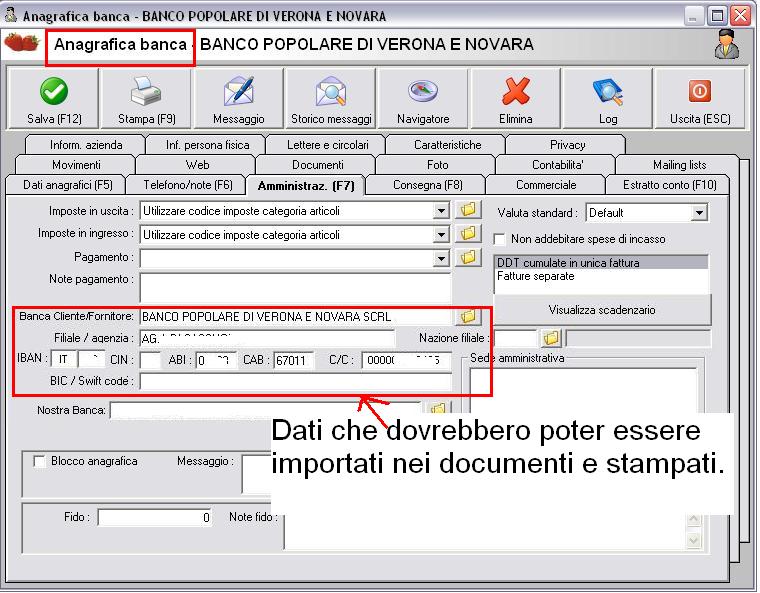Open the Log magnifier button
The height and width of the screenshot is (593, 760).
(x=608, y=99)
